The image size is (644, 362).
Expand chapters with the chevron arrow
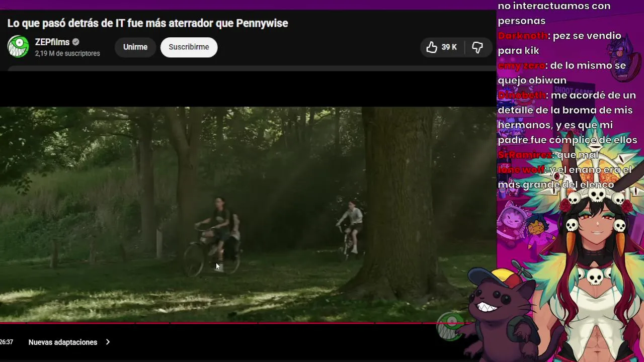pos(108,342)
